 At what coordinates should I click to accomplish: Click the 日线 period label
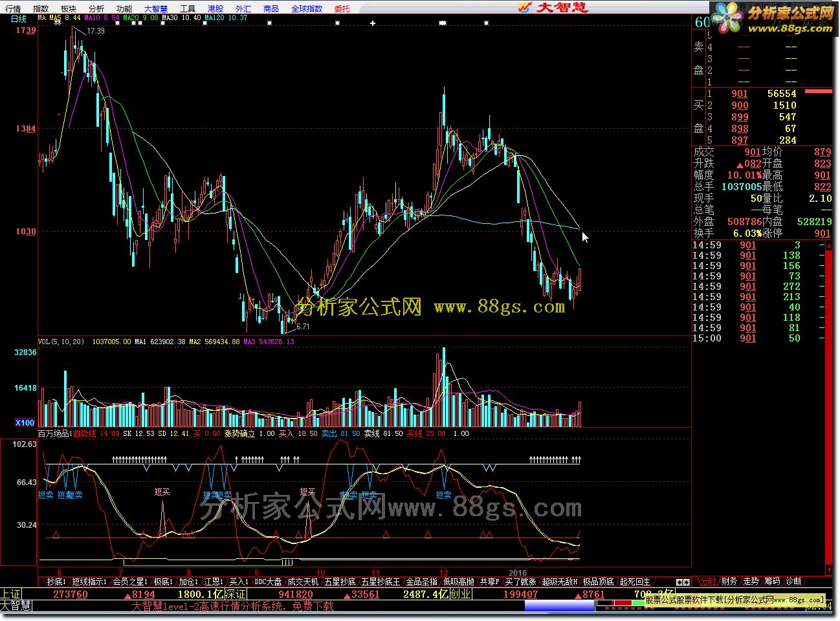(19, 19)
